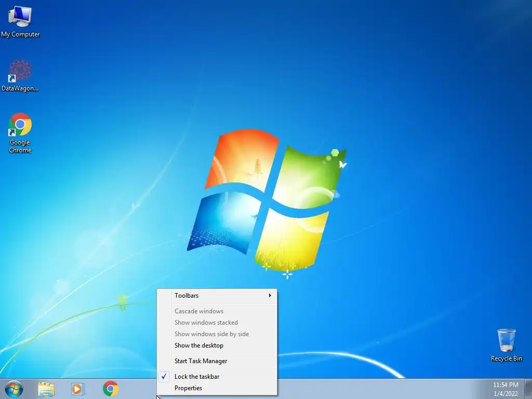Screen dimensions: 532x399
Task: Choose Show the desktop menu entry
Action: (x=217, y=345)
